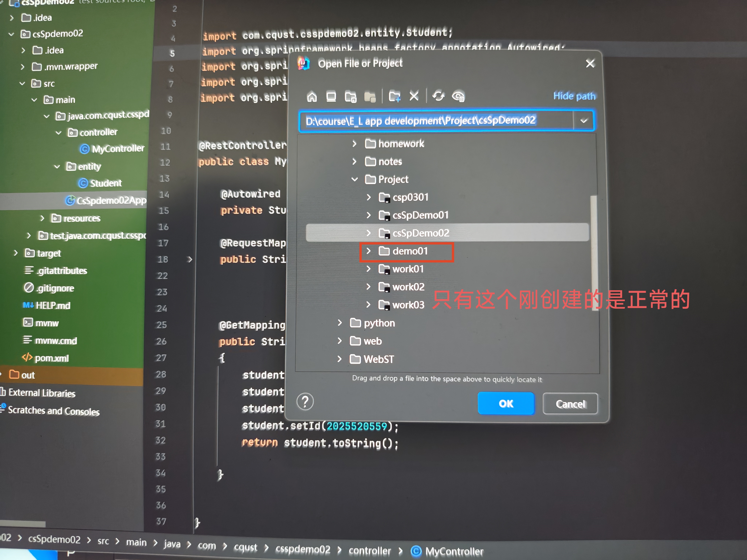
Task: Jump to Desktop directory icon
Action: tap(331, 97)
